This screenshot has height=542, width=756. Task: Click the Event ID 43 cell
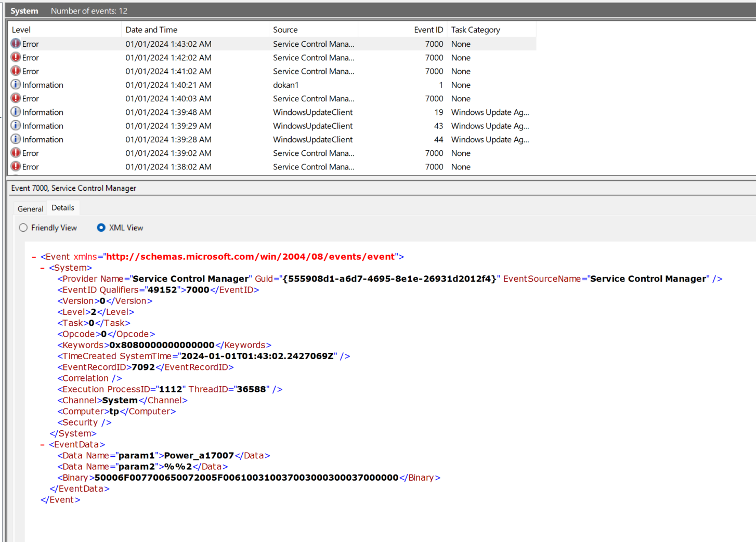coord(439,126)
